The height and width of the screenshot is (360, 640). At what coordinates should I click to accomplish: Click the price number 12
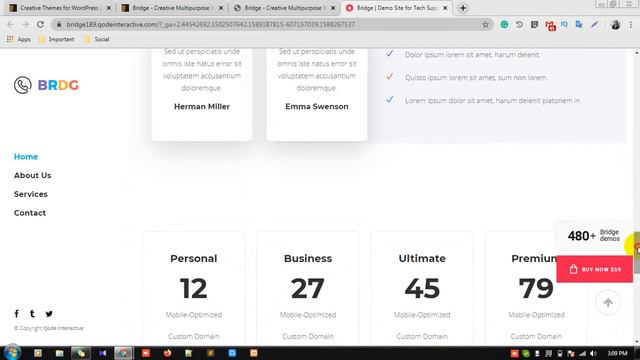pyautogui.click(x=193, y=288)
